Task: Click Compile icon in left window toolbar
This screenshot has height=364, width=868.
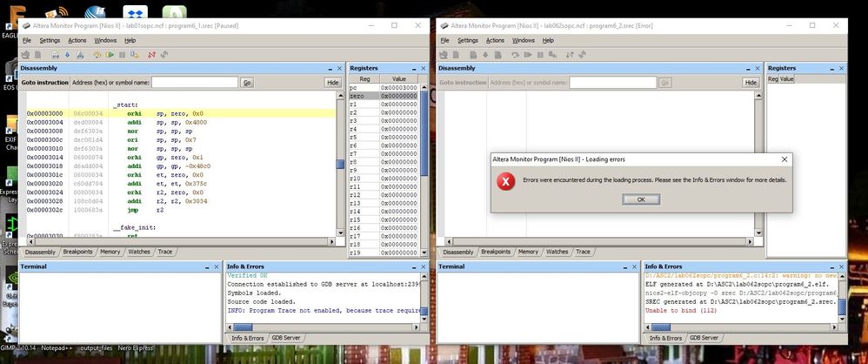Action: (56, 55)
